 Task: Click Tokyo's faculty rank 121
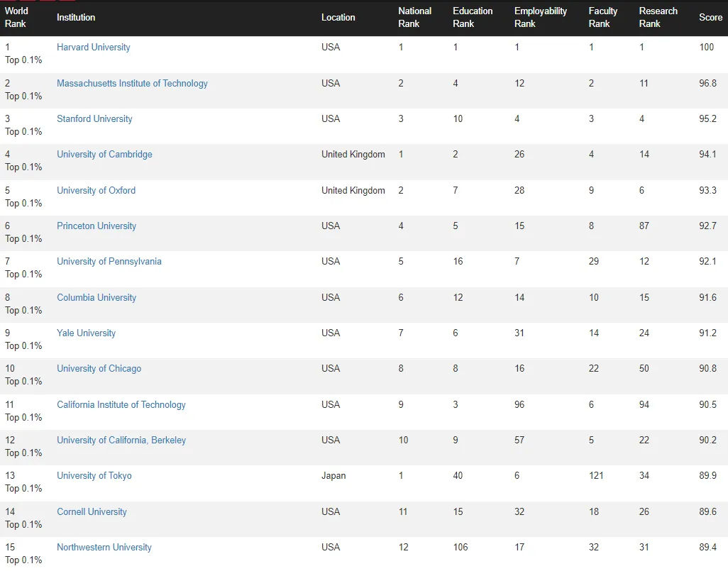click(x=596, y=476)
